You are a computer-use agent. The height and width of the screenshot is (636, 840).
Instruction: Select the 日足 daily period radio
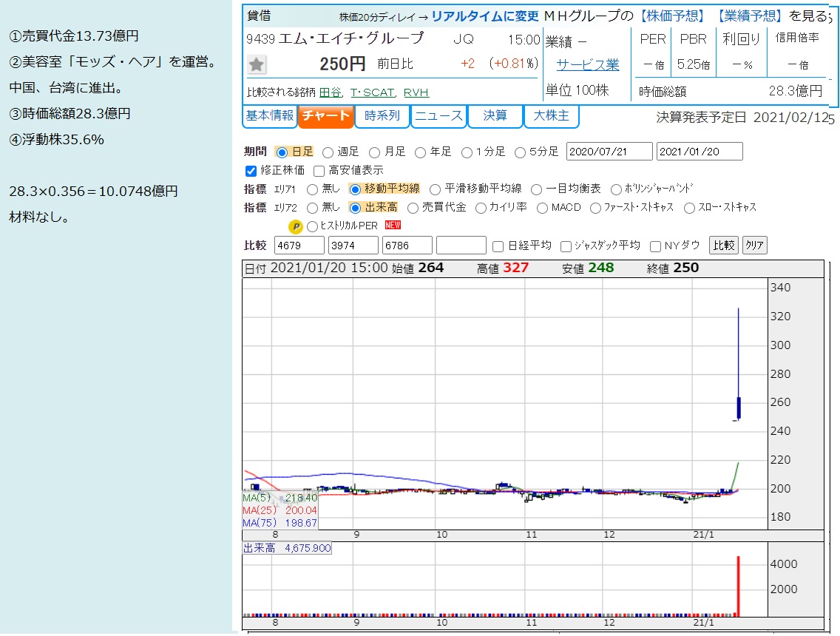tap(282, 152)
